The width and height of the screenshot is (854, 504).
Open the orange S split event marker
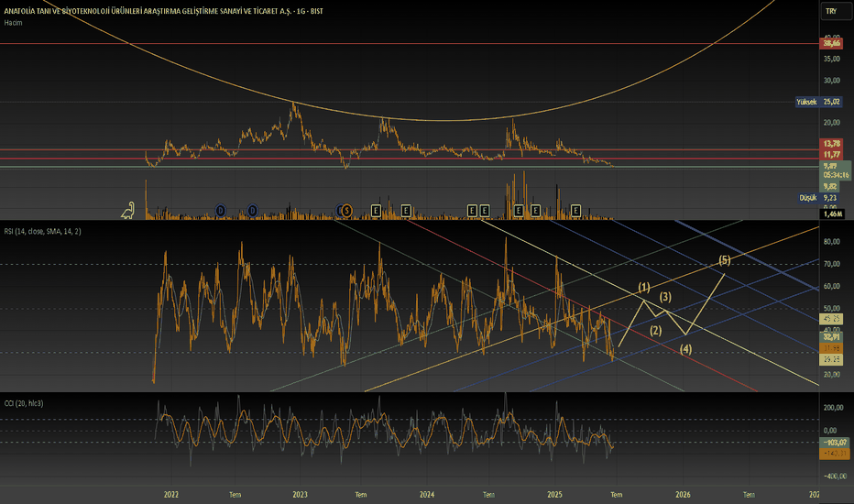pos(346,211)
